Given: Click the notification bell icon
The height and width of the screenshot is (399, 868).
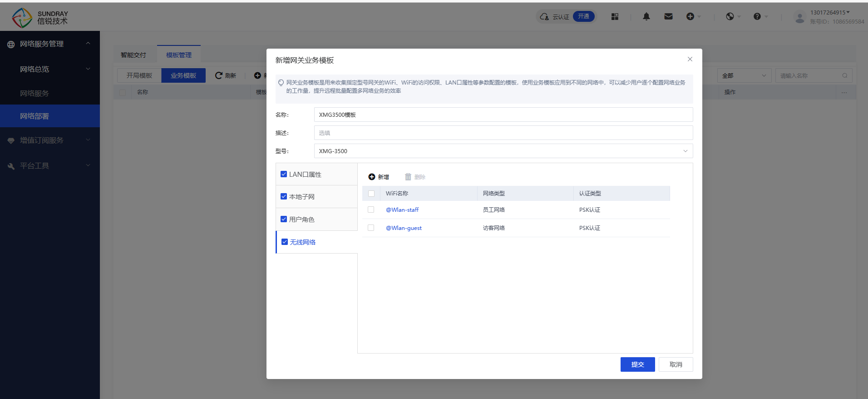Looking at the screenshot, I should coord(646,16).
